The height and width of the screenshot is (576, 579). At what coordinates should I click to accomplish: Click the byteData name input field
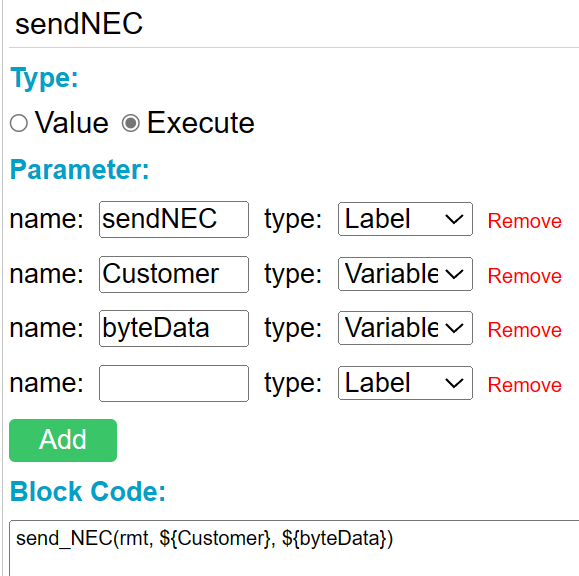click(174, 328)
